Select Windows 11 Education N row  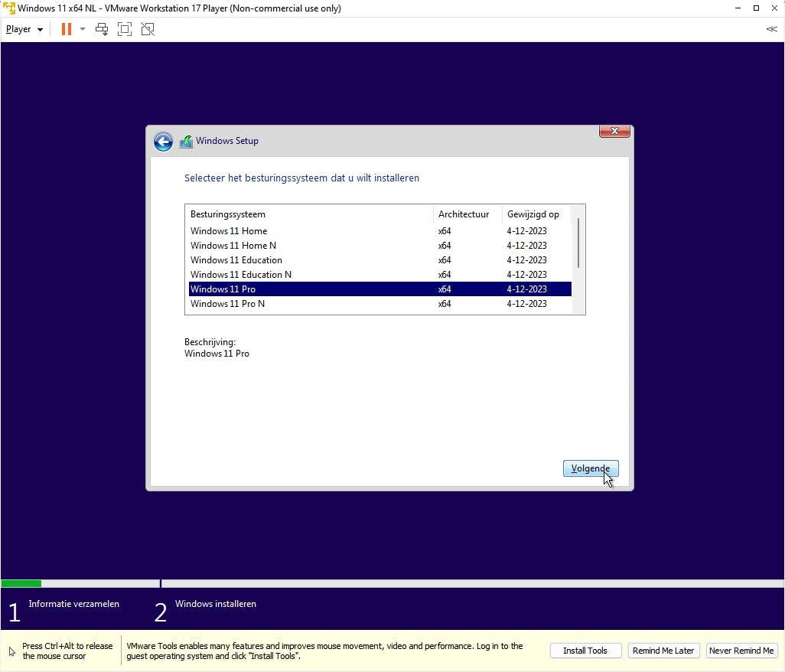(380, 275)
